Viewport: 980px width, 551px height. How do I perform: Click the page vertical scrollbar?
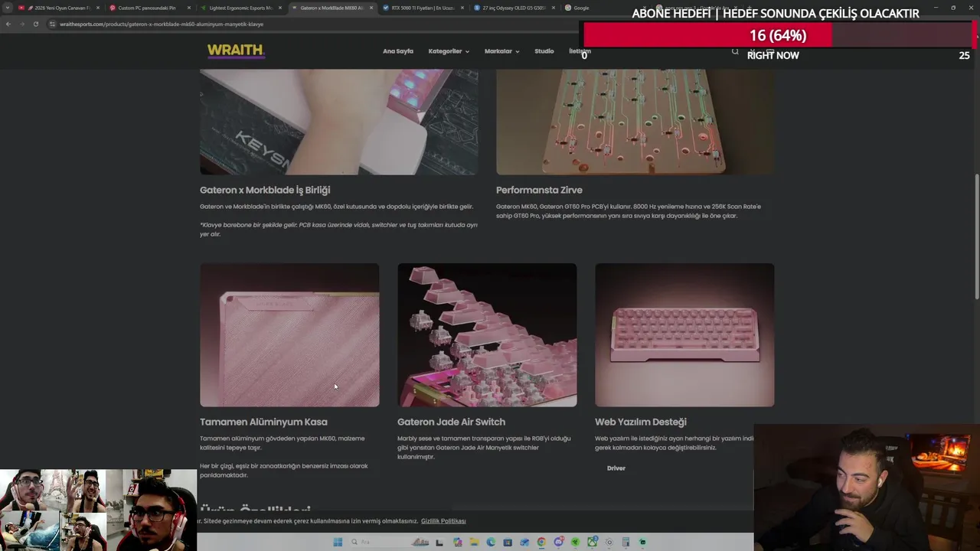pyautogui.click(x=976, y=237)
